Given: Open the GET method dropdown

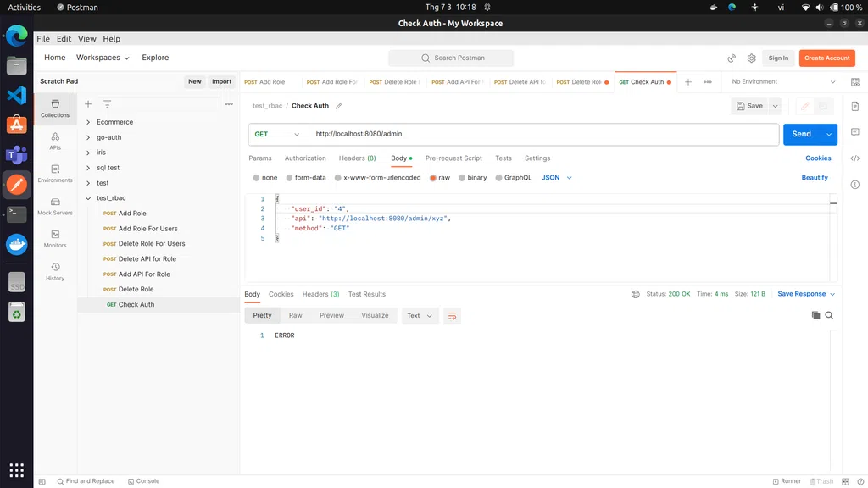Looking at the screenshot, I should (278, 134).
